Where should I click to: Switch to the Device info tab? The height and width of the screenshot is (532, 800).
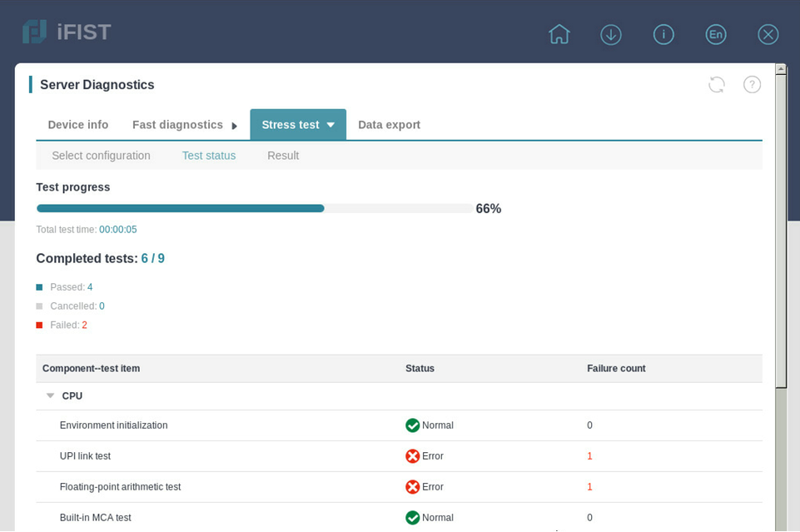[78, 125]
